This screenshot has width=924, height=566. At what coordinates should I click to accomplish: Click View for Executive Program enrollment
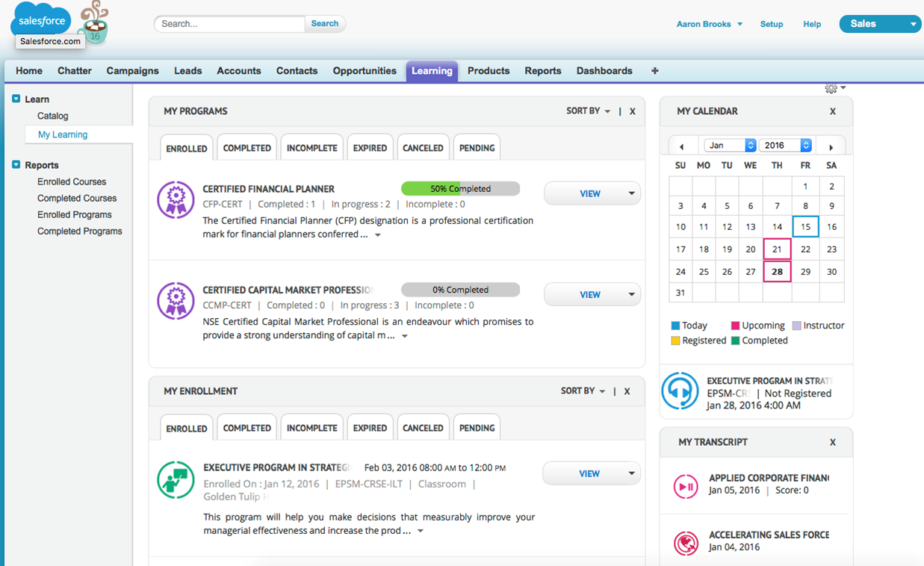(589, 473)
